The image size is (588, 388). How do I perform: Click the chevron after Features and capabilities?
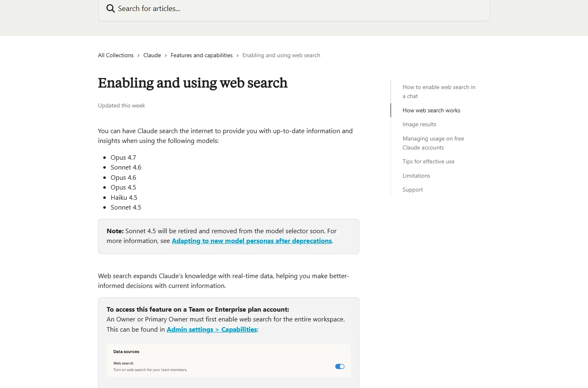238,56
